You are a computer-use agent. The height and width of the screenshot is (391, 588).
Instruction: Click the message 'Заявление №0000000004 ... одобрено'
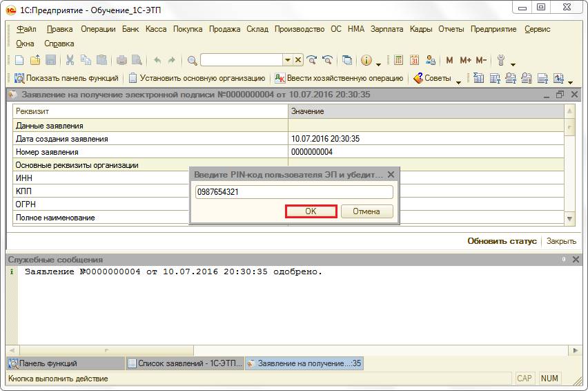(x=173, y=271)
